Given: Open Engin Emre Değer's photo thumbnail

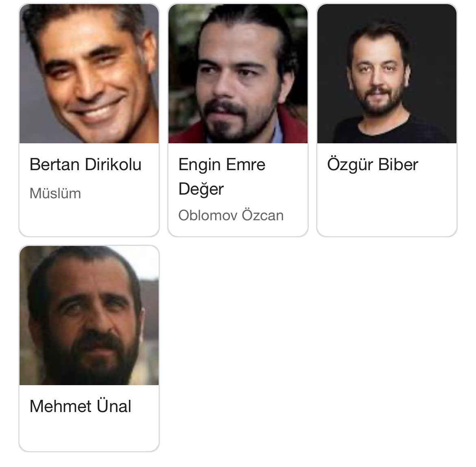Looking at the screenshot, I should pyautogui.click(x=238, y=74).
